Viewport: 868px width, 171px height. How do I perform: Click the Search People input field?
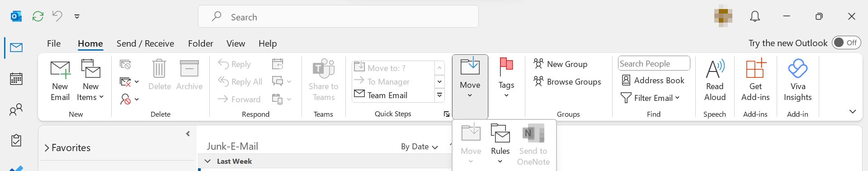(x=654, y=64)
